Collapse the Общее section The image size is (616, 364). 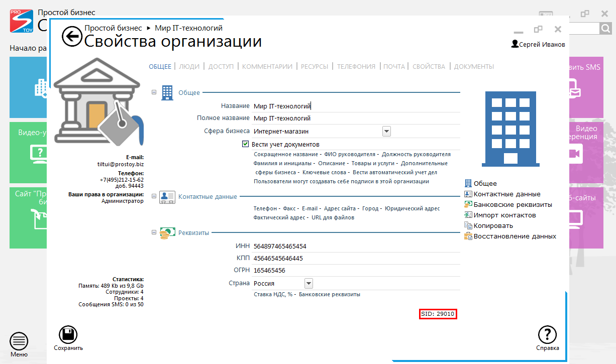[x=154, y=92]
